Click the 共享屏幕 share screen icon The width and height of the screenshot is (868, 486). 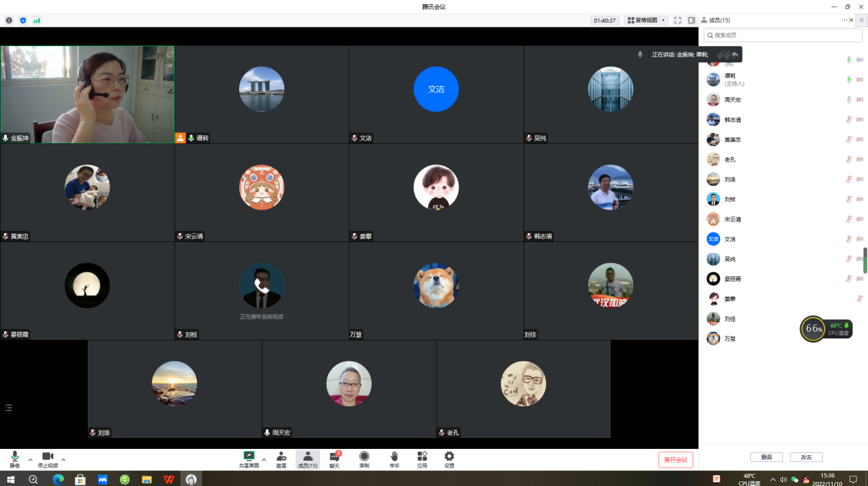click(x=249, y=459)
